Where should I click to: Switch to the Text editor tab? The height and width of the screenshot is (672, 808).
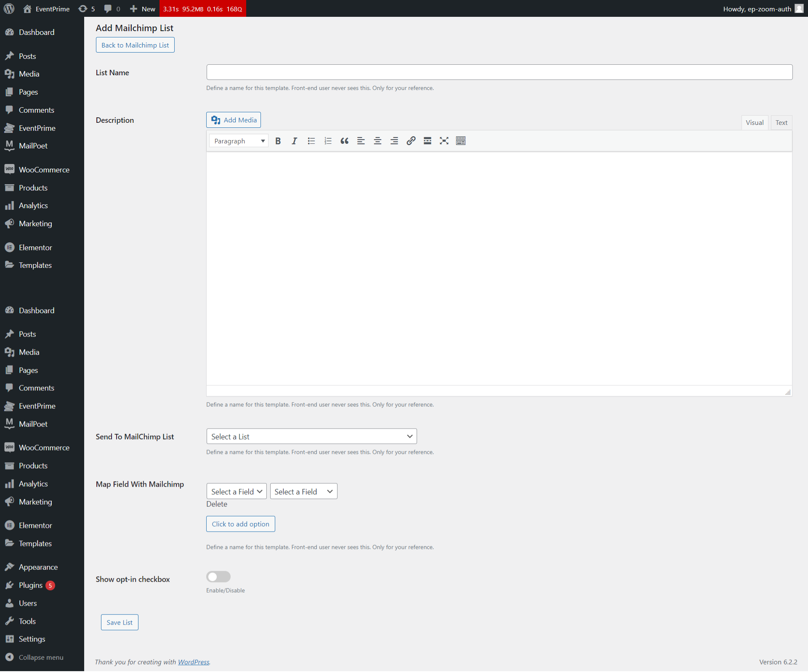coord(781,123)
